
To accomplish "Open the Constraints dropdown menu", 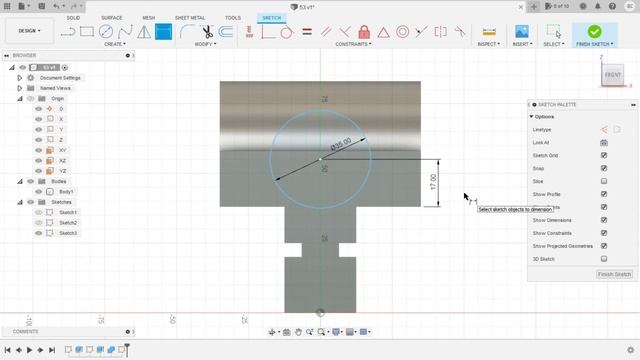I will point(353,44).
